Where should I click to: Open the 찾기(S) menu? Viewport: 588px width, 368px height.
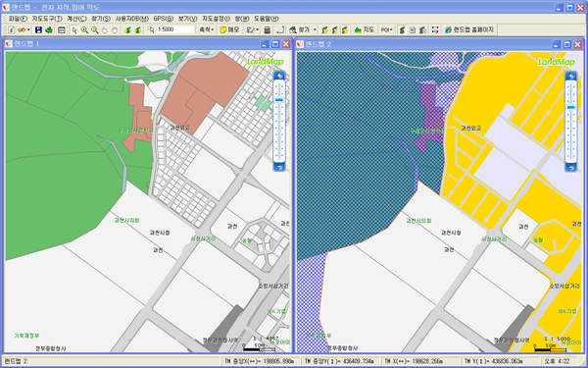coord(101,19)
